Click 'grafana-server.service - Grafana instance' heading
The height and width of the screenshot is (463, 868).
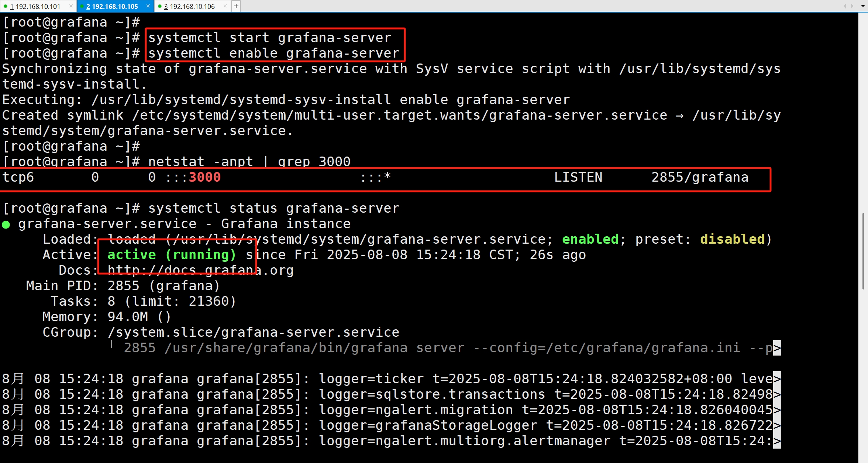(185, 224)
